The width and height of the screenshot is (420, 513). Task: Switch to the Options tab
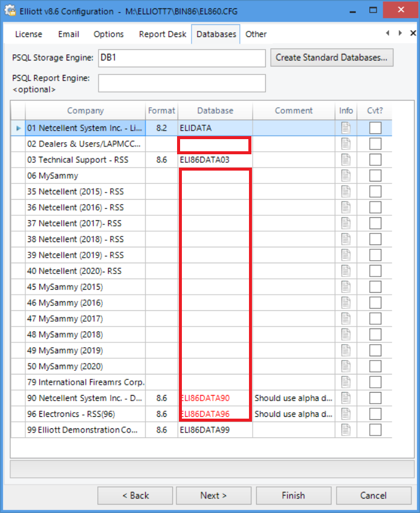point(109,34)
